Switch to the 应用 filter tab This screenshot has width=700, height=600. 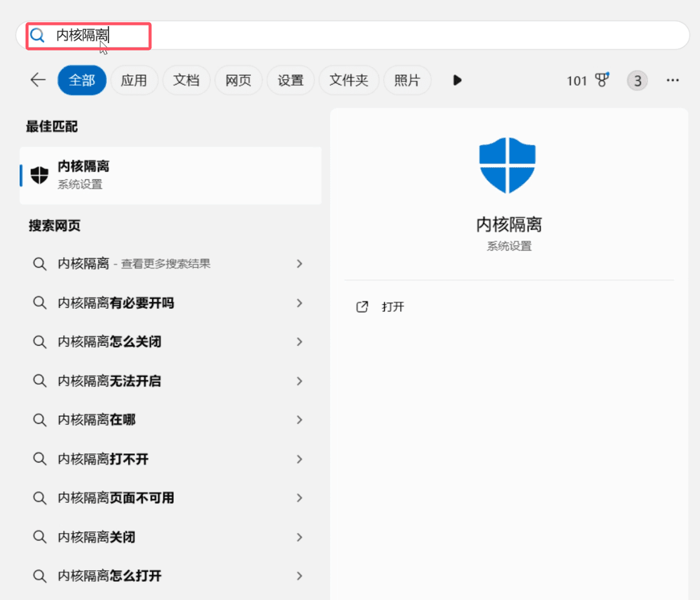(x=134, y=80)
